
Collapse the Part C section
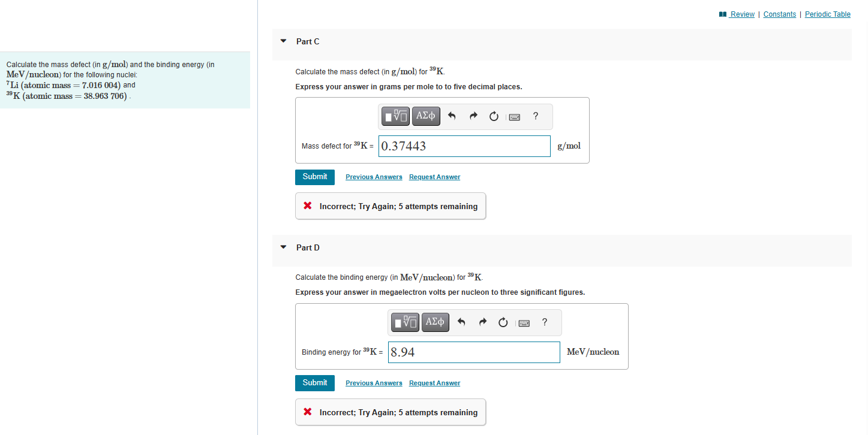point(283,41)
